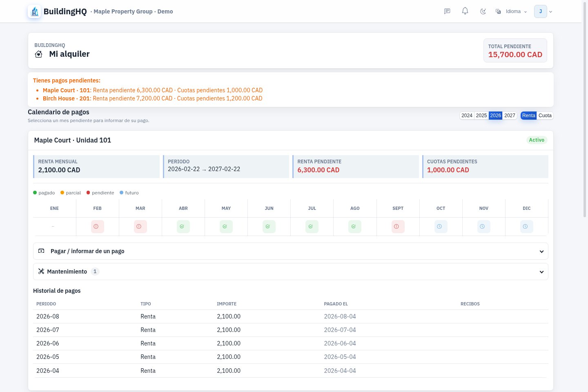Select the pending February rent icon
588x392 pixels.
[98, 227]
